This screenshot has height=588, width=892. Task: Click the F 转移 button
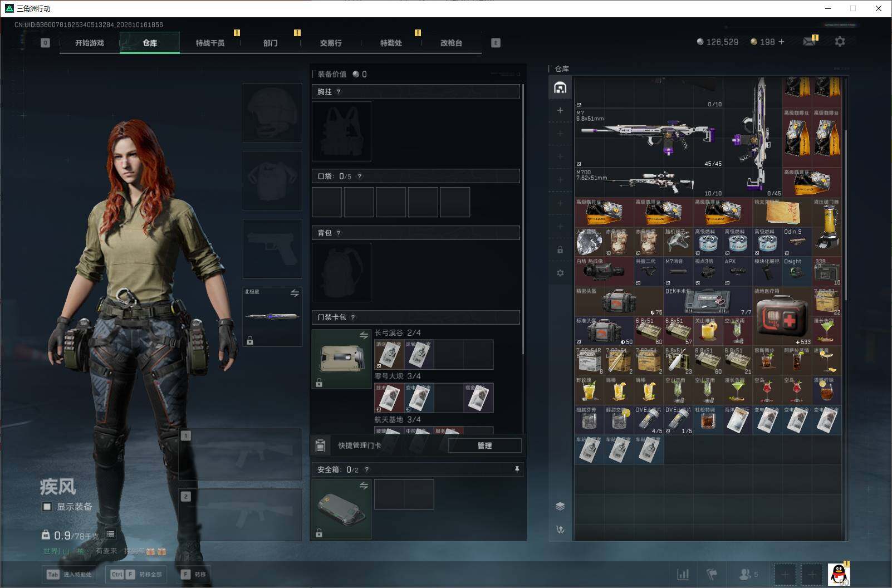point(194,574)
